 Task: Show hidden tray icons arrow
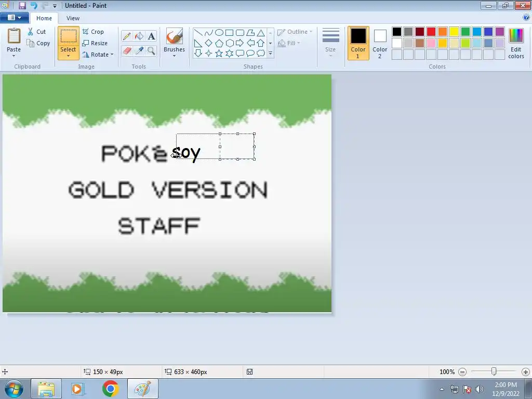click(442, 389)
